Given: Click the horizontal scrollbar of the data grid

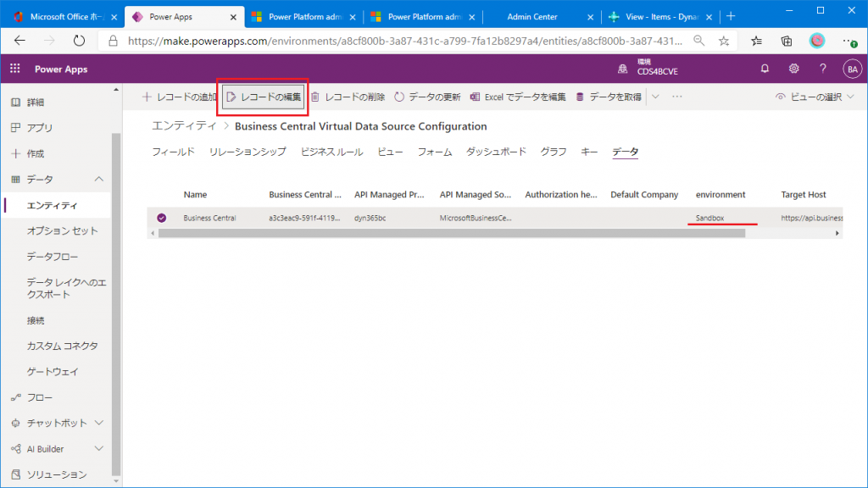Looking at the screenshot, I should pyautogui.click(x=452, y=234).
